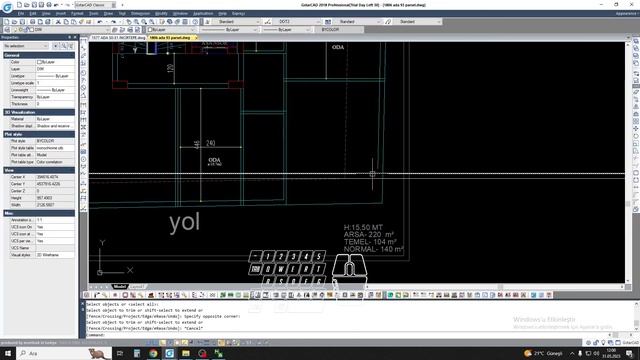The height and width of the screenshot is (360, 640).
Task: Collapse the 3D Visualization section header
Action: pos(39,112)
